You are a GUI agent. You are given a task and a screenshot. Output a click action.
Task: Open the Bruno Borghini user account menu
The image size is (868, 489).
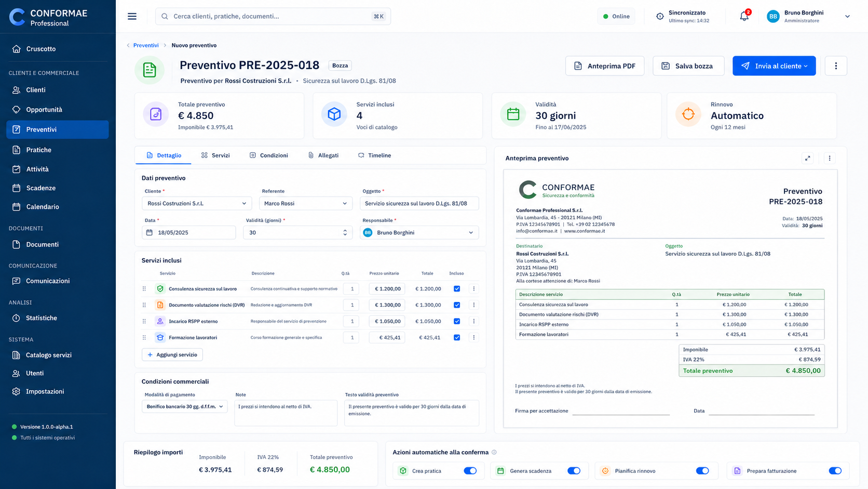pos(809,17)
